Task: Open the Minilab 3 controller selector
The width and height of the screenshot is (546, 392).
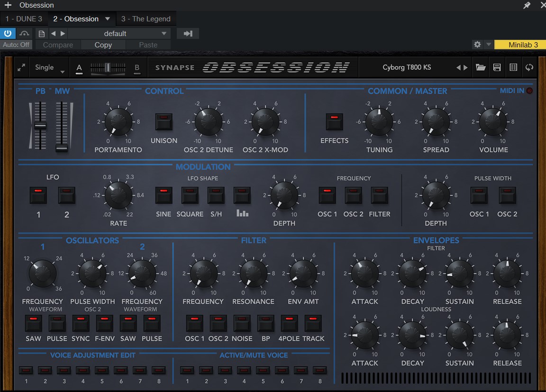Action: (520, 45)
